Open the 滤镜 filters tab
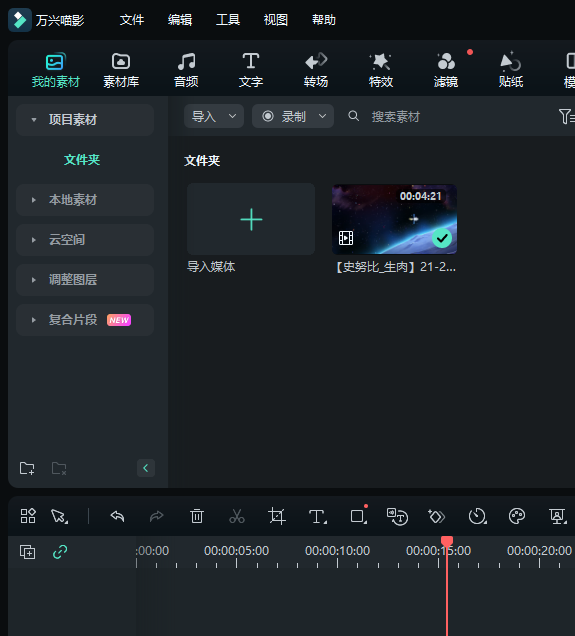This screenshot has width=575, height=636. coord(446,70)
